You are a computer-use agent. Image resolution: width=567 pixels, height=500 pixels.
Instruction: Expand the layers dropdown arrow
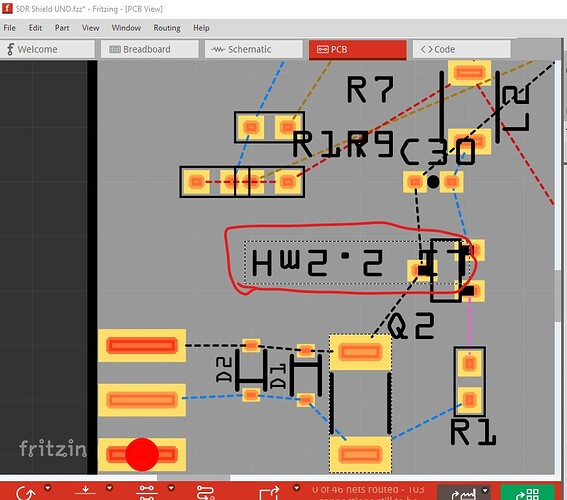coord(171,488)
